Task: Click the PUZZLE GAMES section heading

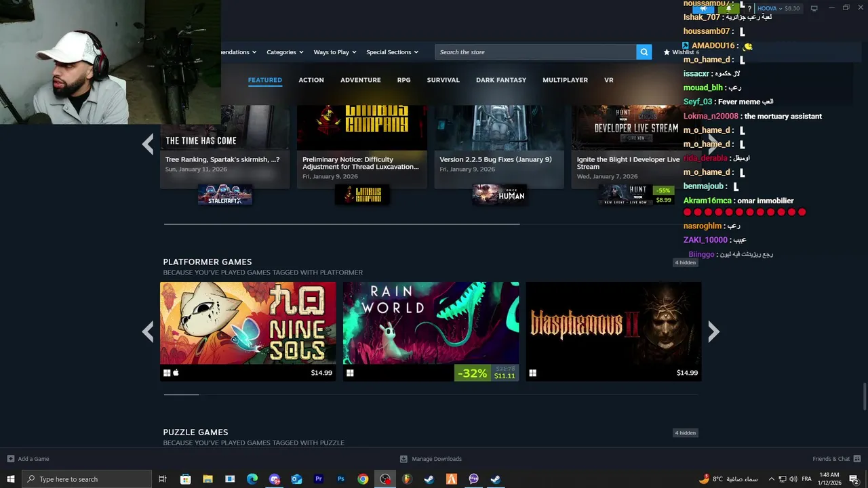Action: pos(195,432)
